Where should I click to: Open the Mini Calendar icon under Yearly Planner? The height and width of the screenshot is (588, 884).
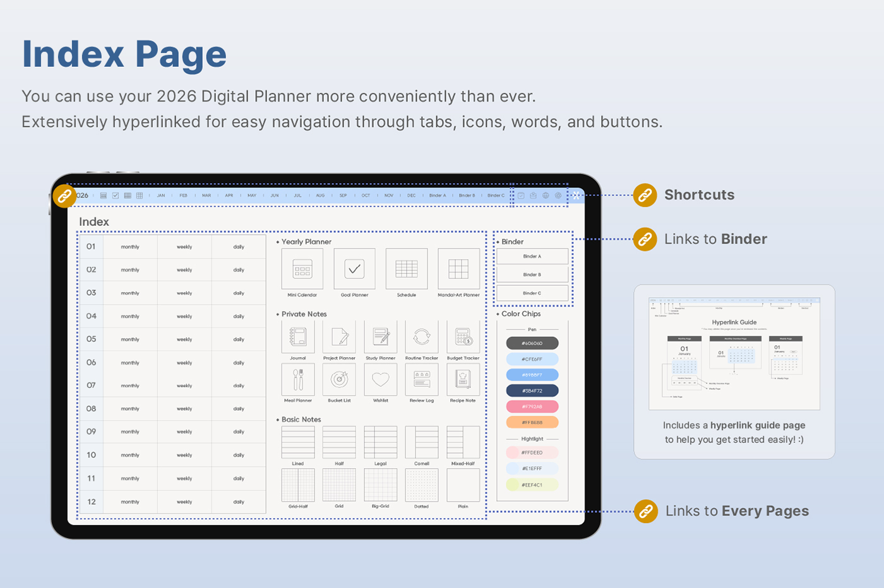tap(302, 269)
